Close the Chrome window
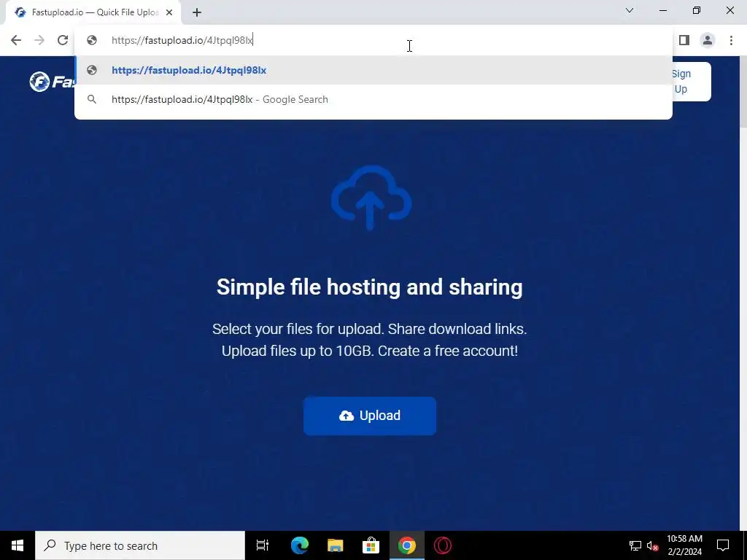 click(729, 10)
